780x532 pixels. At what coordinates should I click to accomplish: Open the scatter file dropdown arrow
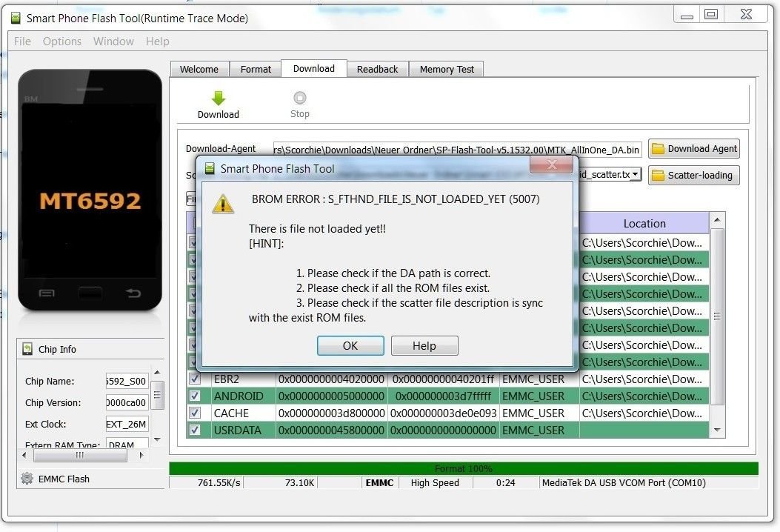click(x=636, y=174)
